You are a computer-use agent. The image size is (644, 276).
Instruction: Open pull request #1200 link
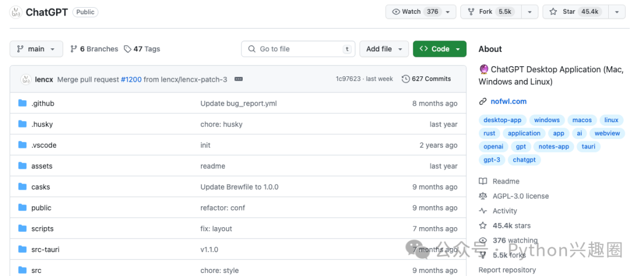(131, 79)
